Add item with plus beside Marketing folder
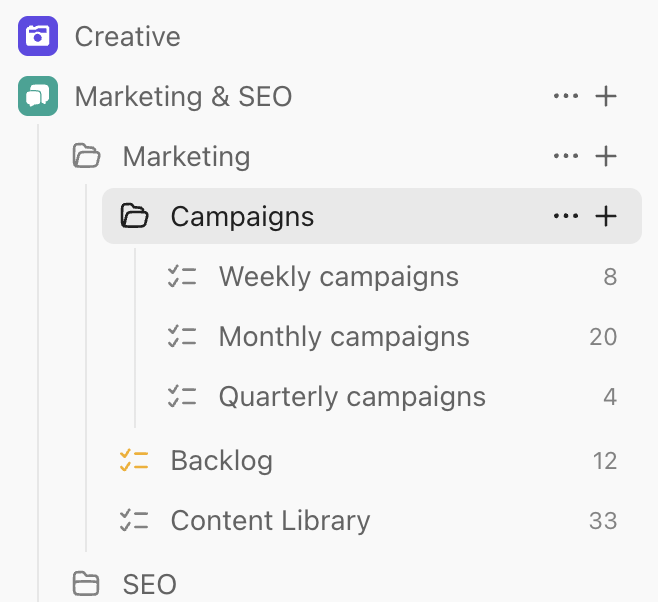Image resolution: width=658 pixels, height=602 pixels. point(606,156)
